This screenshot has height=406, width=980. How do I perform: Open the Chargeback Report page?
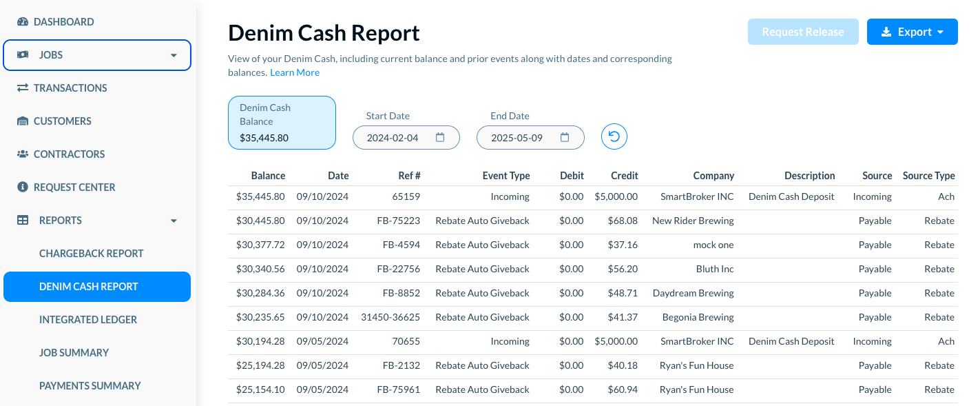pos(92,254)
